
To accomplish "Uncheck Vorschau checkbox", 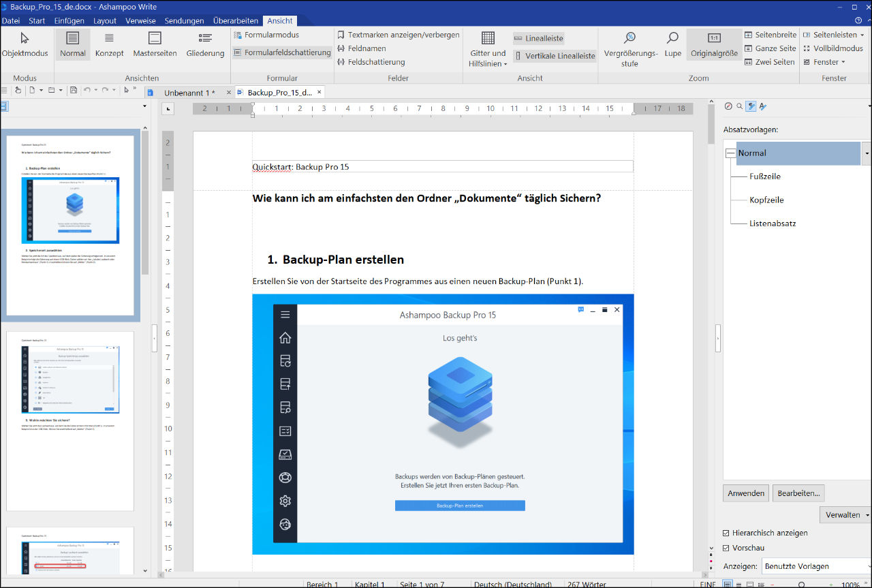I will point(726,548).
